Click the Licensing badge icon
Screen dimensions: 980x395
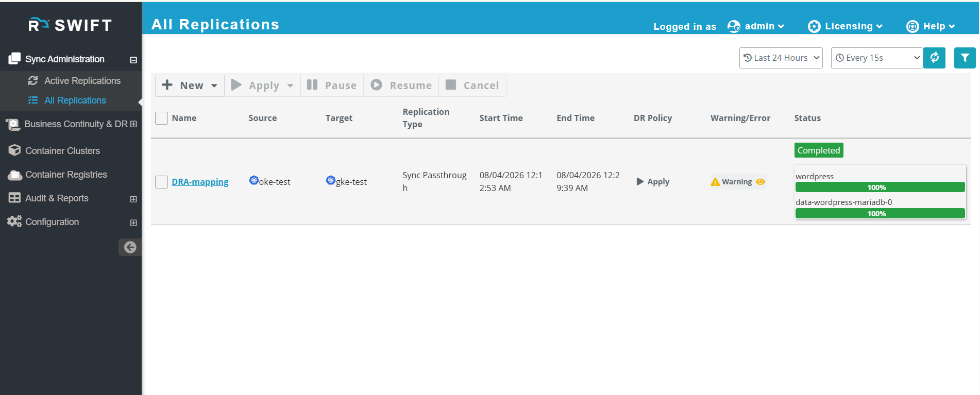click(x=814, y=26)
